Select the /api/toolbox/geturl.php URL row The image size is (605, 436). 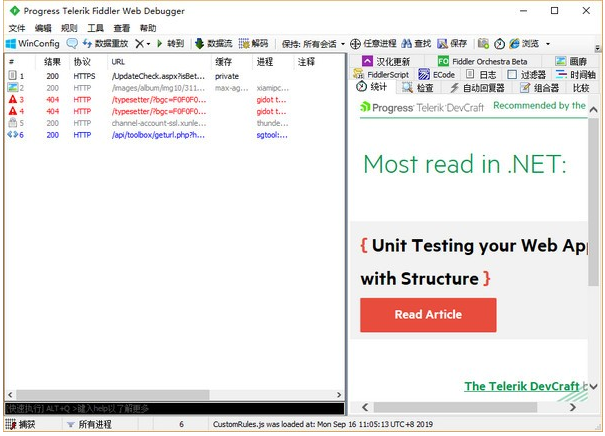pyautogui.click(x=158, y=135)
